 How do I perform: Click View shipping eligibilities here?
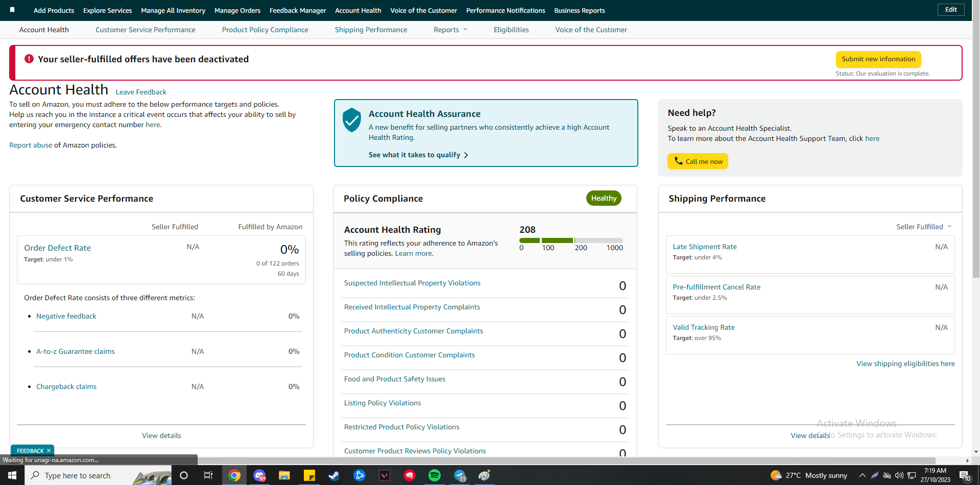[x=905, y=363]
